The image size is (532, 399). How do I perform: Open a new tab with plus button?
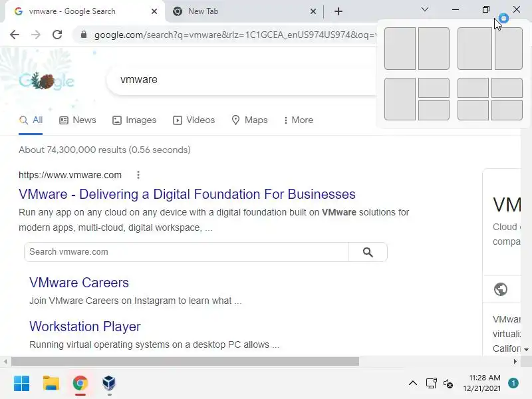pyautogui.click(x=338, y=11)
